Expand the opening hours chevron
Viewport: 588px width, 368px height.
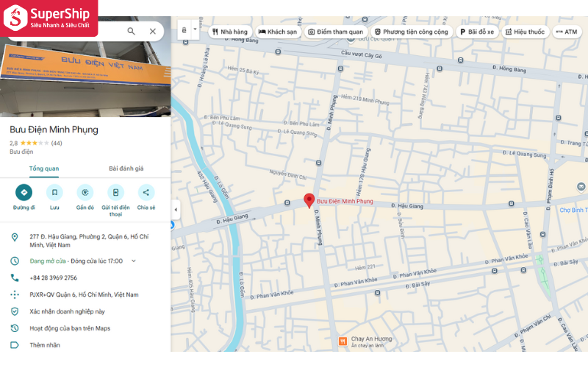(x=134, y=261)
